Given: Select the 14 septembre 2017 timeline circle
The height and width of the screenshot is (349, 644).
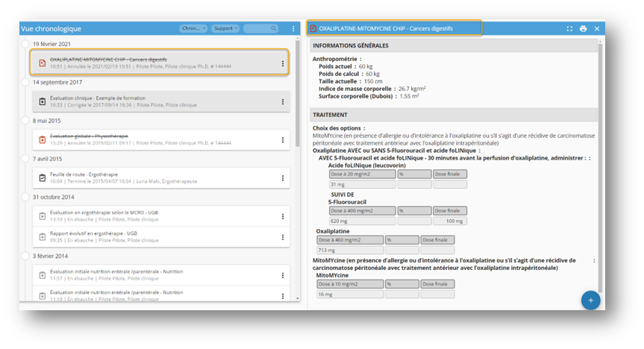Looking at the screenshot, I should tap(25, 82).
